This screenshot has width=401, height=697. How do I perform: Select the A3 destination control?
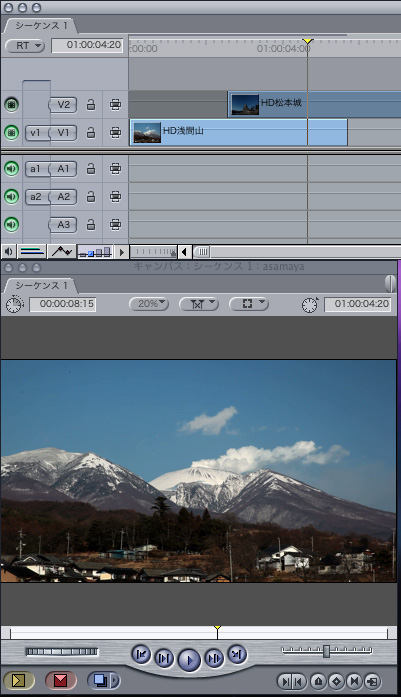pos(63,224)
